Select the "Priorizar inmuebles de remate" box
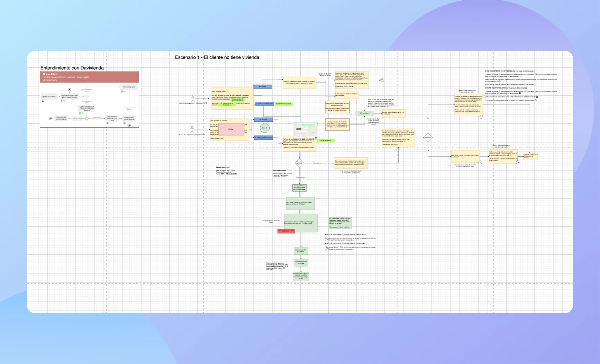Viewport: 600px width, 364px height. point(301,262)
